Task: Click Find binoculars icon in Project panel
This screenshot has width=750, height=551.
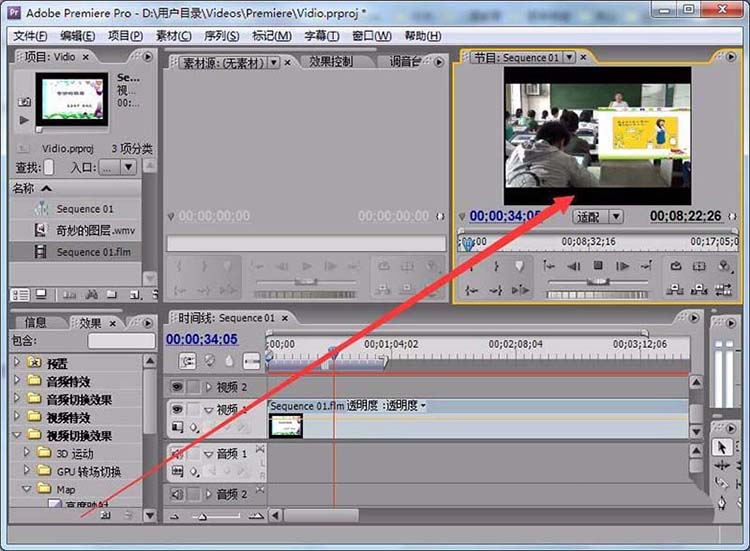Action: (91, 295)
